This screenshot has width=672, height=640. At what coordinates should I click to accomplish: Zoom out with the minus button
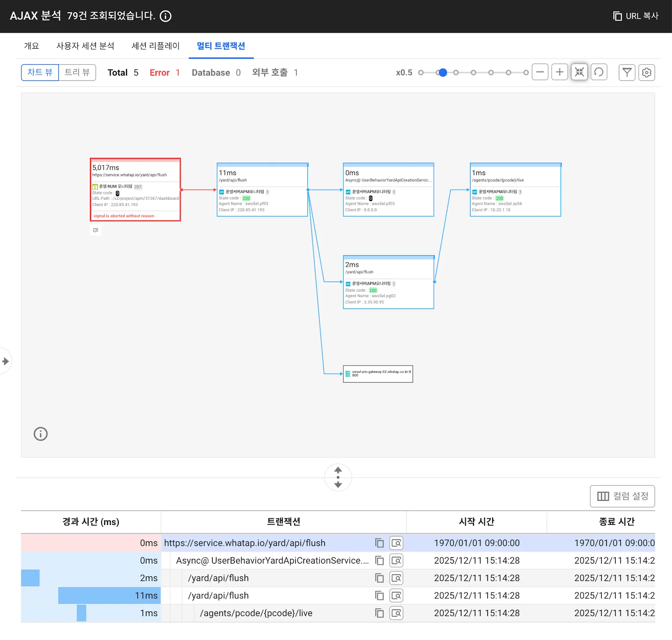540,72
